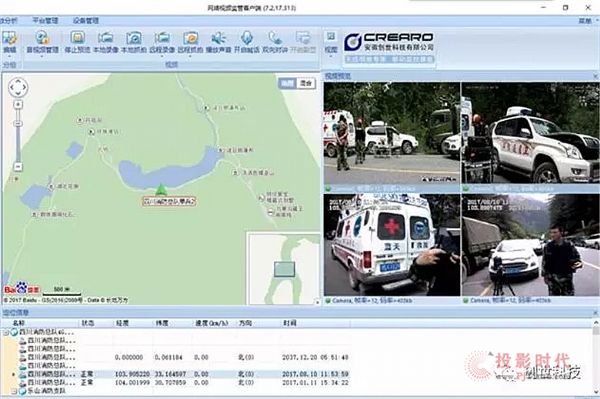Screen dimensions: 600x399
Task: Sort by the 时间 column header
Action: 290,323
